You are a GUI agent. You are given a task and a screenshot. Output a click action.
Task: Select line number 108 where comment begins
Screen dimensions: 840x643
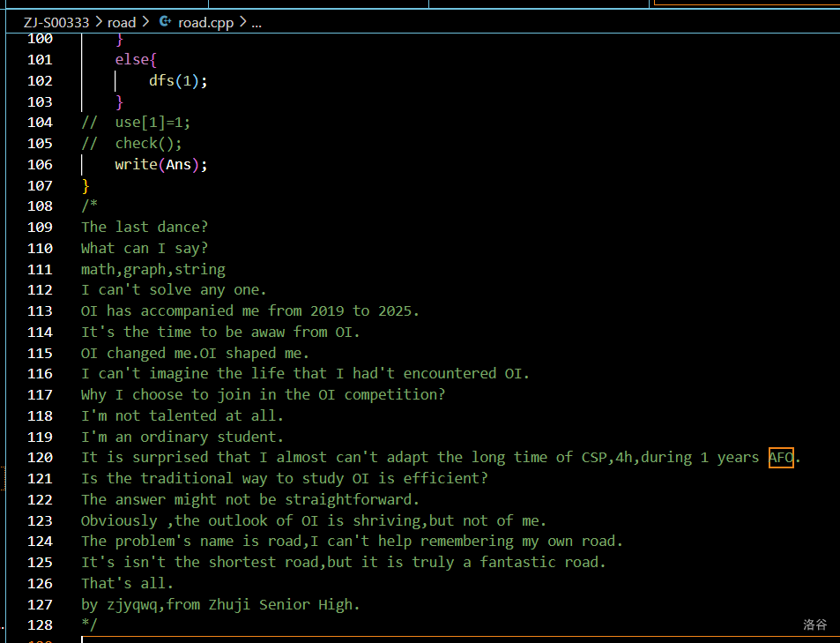click(41, 206)
